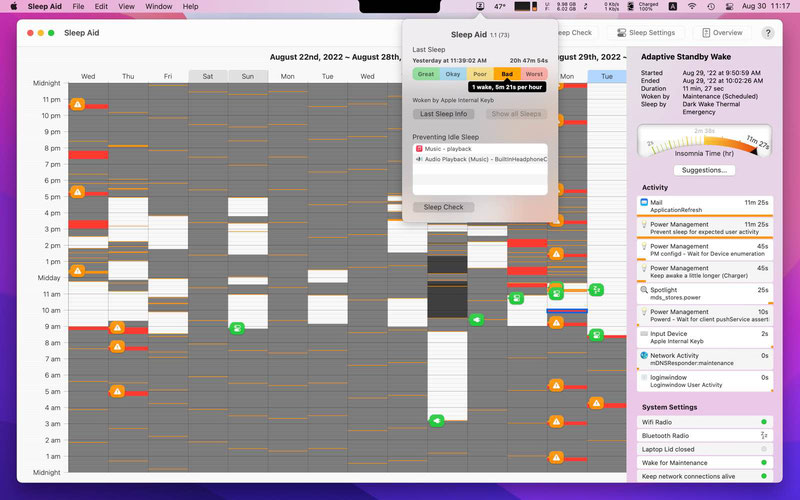Click warning marker at 8 am first Thursday
The height and width of the screenshot is (500, 800).
coord(117,347)
